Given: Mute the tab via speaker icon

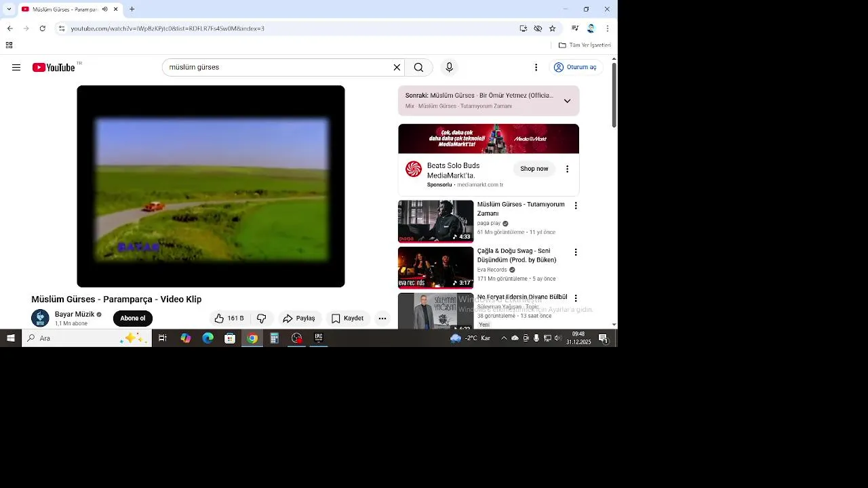Looking at the screenshot, I should pos(105,9).
